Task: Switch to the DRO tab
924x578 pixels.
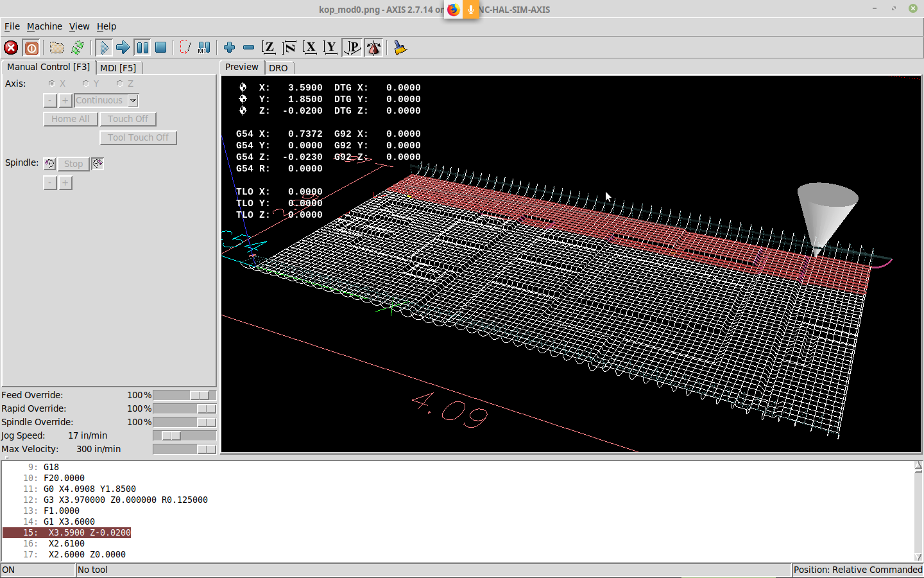Action: point(278,67)
